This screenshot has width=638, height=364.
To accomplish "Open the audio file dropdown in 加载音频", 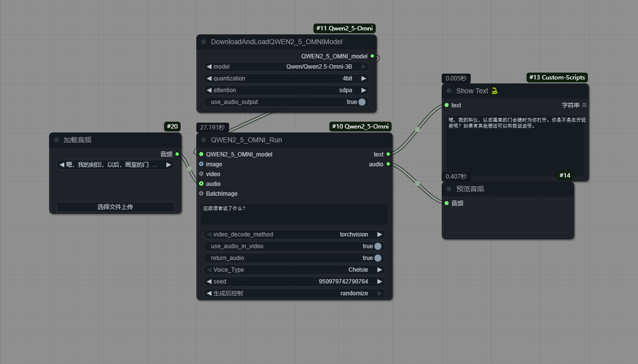I will 115,165.
